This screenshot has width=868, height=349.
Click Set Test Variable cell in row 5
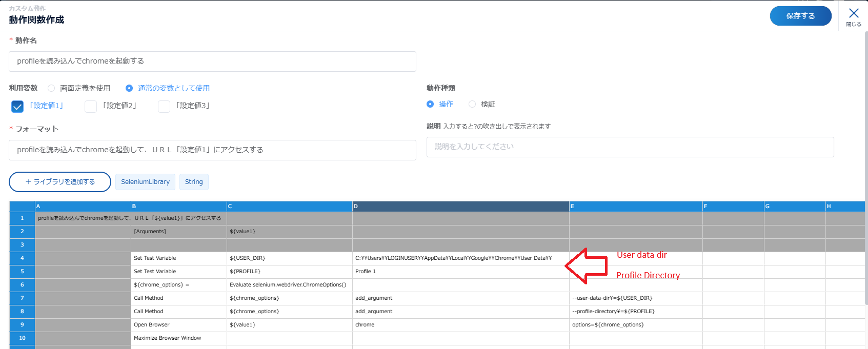click(x=178, y=272)
